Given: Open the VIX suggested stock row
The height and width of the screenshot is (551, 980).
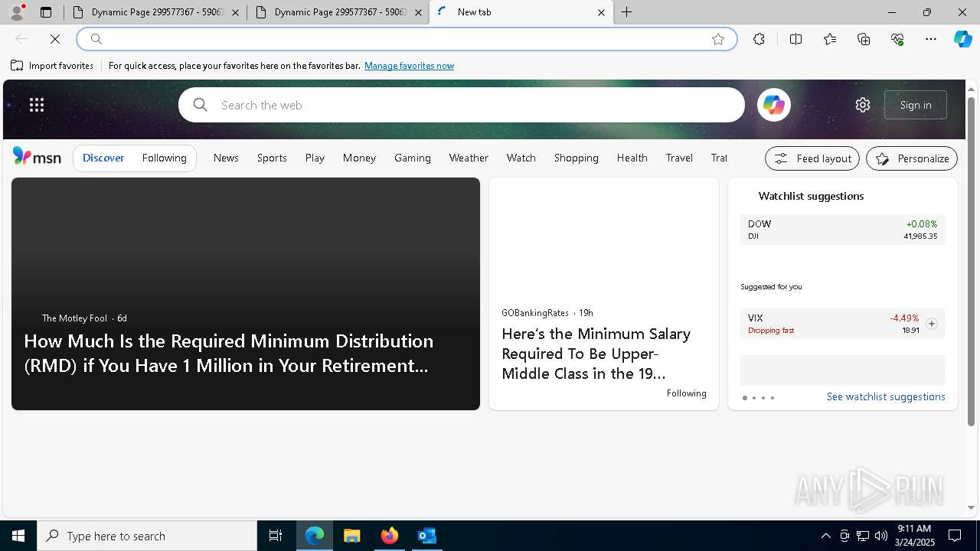Looking at the screenshot, I should pyautogui.click(x=843, y=324).
